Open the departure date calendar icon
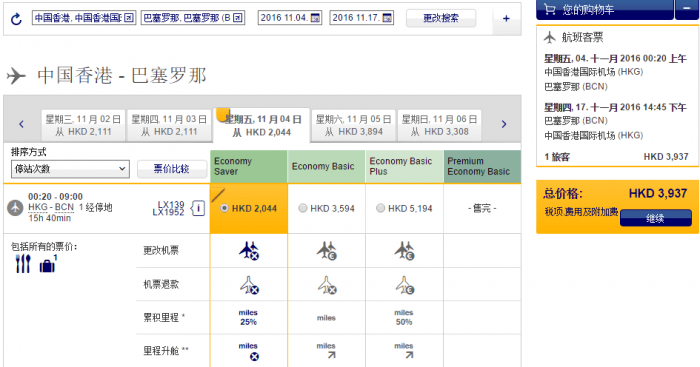Image resolution: width=700 pixels, height=367 pixels. click(315, 18)
